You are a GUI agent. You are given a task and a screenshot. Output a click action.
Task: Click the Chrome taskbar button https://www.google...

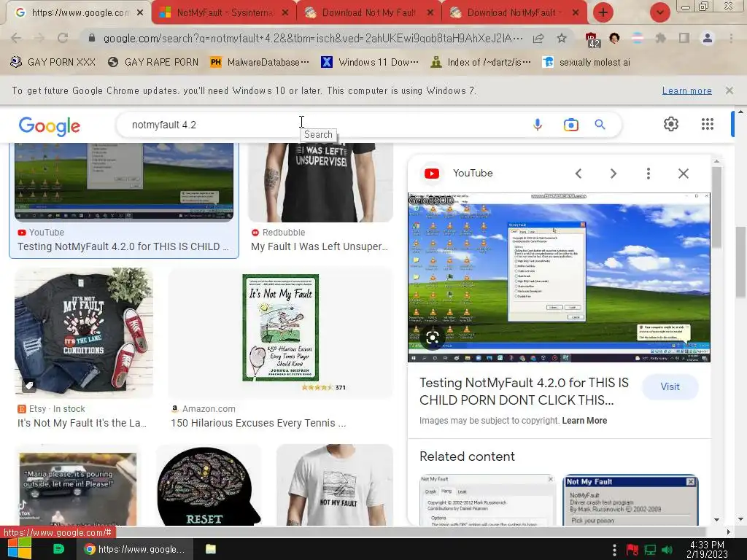click(x=134, y=549)
